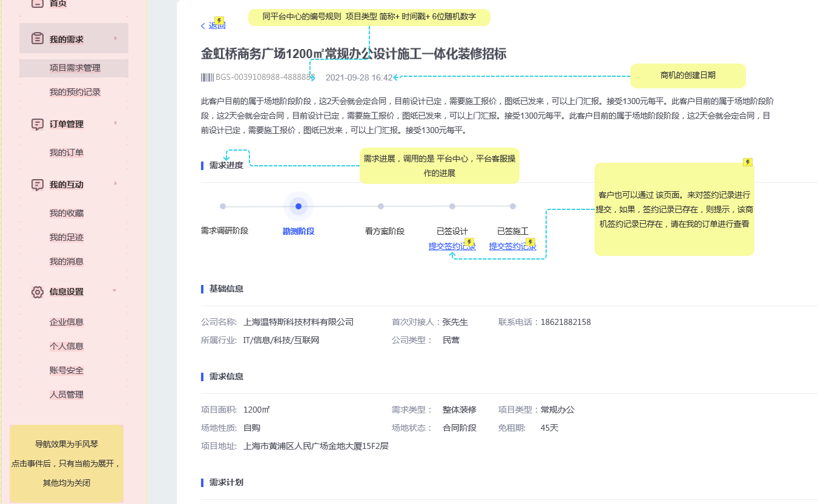818x504 pixels.
Task: Expand the 订单管理 menu arrow
Action: (x=115, y=123)
